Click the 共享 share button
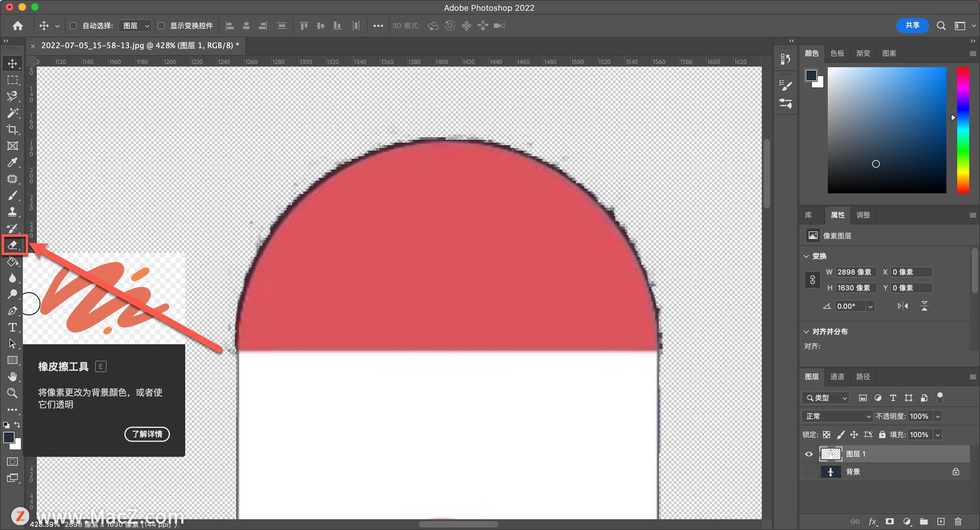 (912, 25)
